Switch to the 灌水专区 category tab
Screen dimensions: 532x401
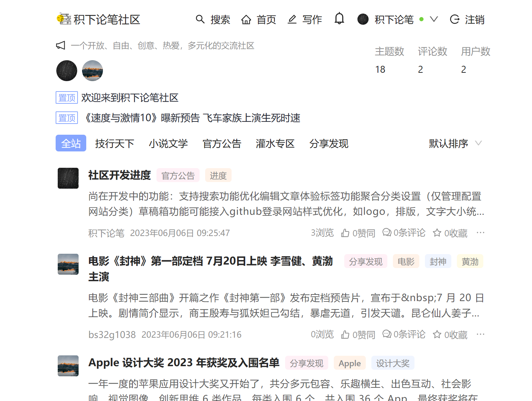pyautogui.click(x=275, y=143)
